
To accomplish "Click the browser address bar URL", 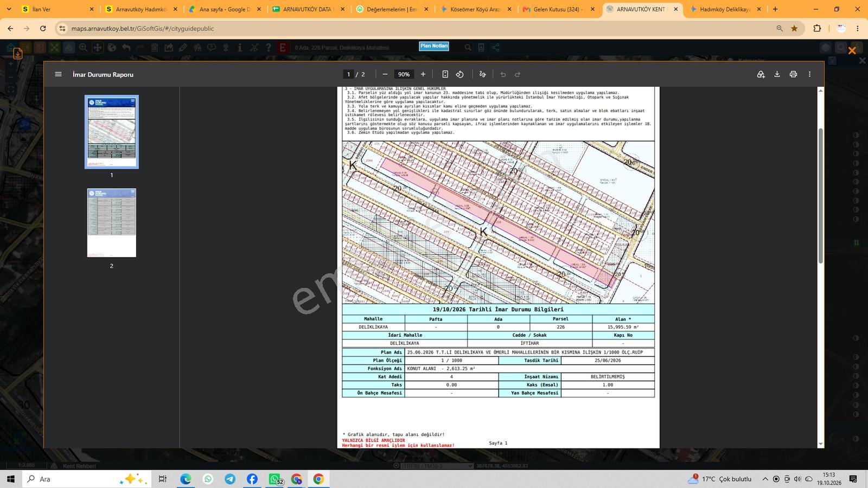I will [x=143, y=29].
